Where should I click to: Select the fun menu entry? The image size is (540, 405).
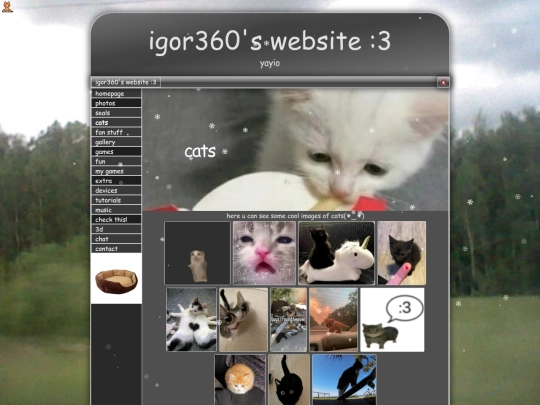tap(116, 161)
